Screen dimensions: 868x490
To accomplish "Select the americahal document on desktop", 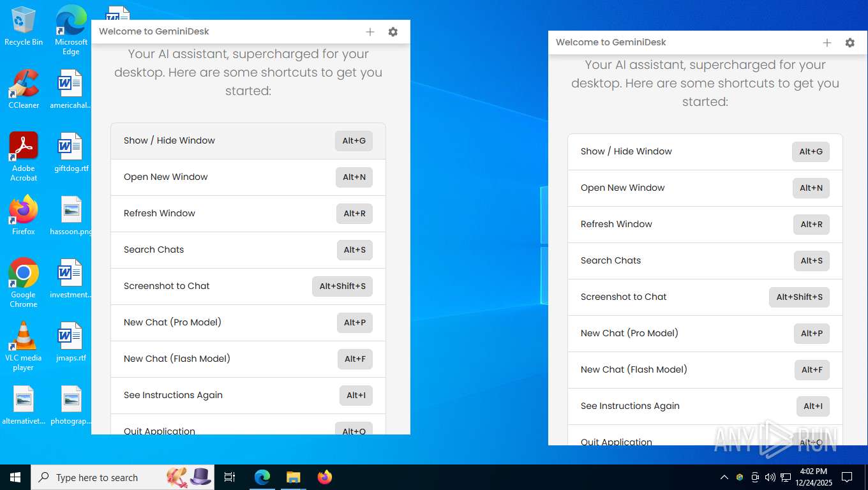I will pyautogui.click(x=71, y=89).
